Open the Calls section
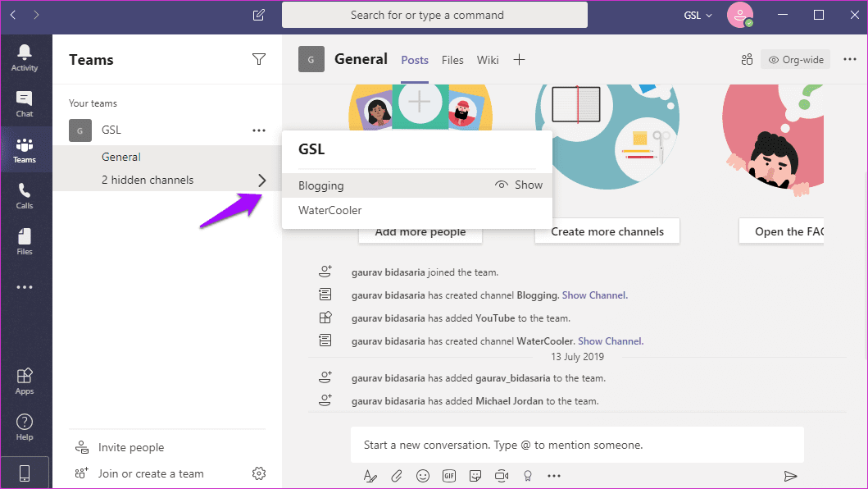This screenshot has width=868, height=489. [25, 196]
